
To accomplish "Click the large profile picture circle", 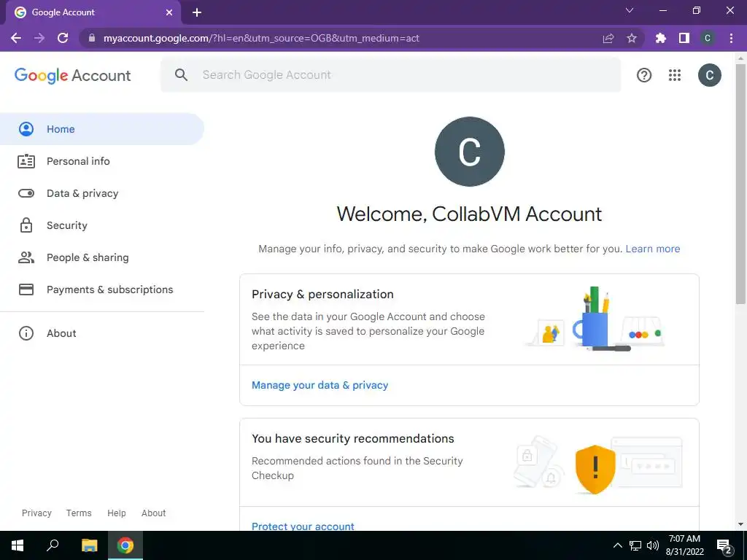I will tap(469, 152).
